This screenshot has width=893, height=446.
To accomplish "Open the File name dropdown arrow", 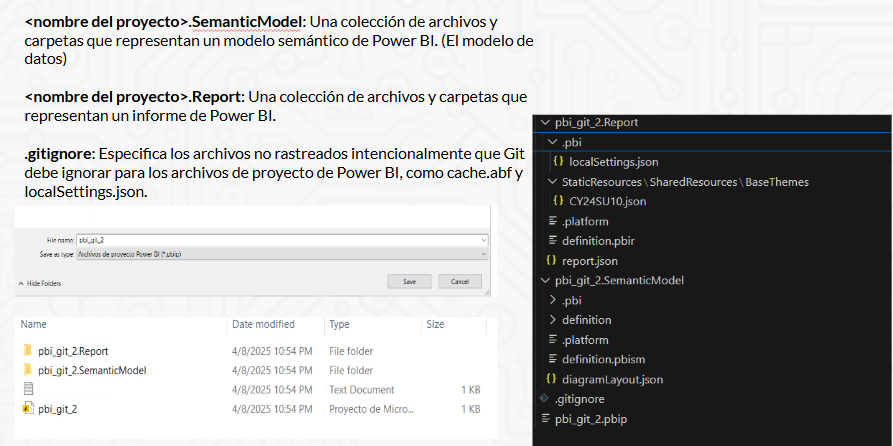I will click(483, 241).
